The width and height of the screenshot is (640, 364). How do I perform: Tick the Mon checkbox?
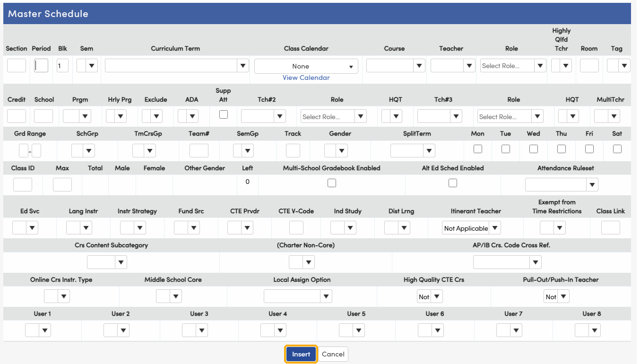click(x=478, y=148)
